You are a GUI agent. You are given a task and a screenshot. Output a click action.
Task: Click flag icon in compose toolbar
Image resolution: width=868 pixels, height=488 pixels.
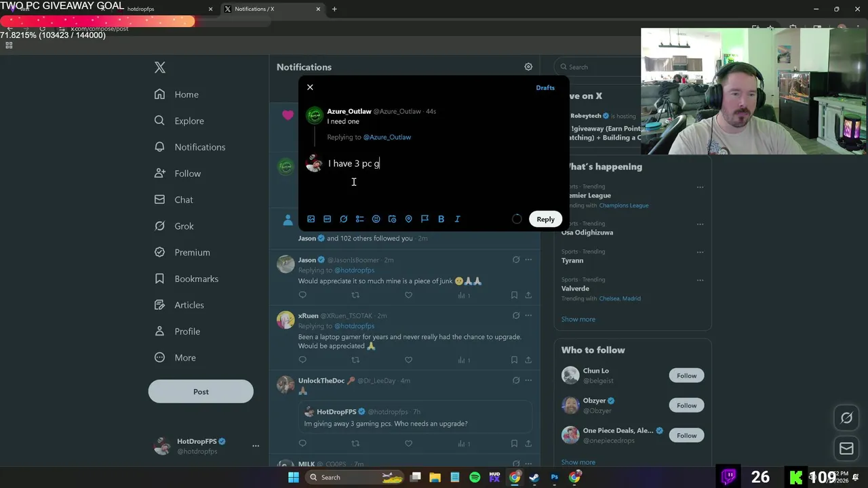[x=425, y=219]
